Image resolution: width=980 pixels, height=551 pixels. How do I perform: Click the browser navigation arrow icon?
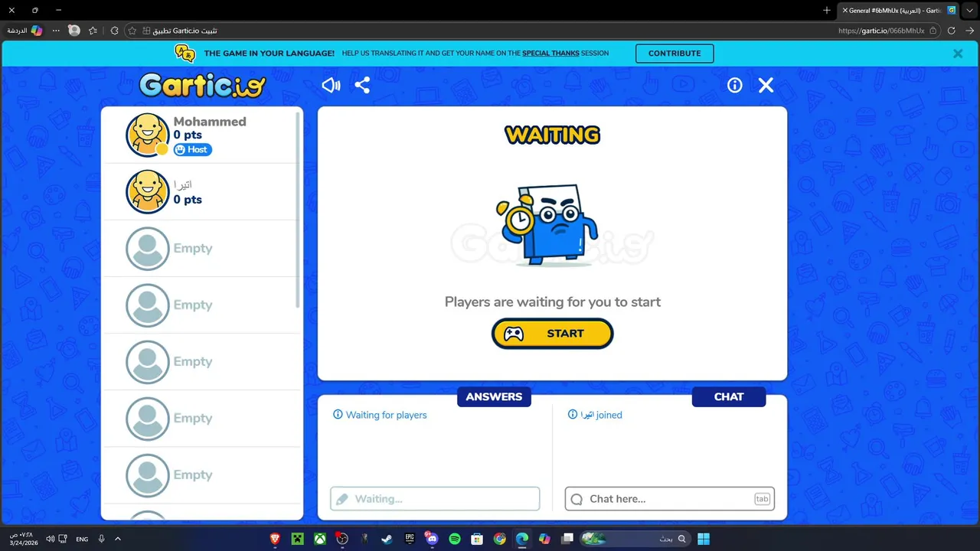[969, 31]
